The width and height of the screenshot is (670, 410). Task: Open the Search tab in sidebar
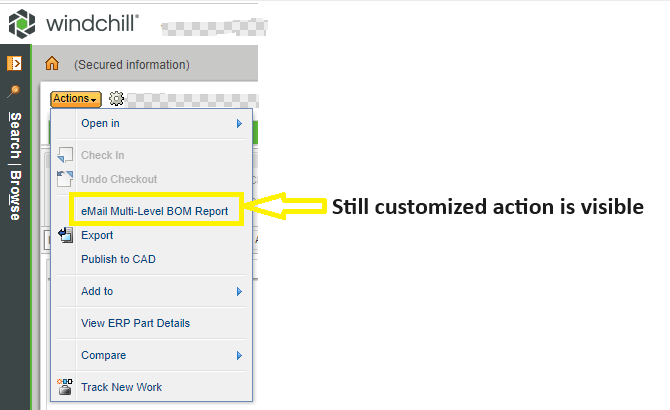coord(15,135)
